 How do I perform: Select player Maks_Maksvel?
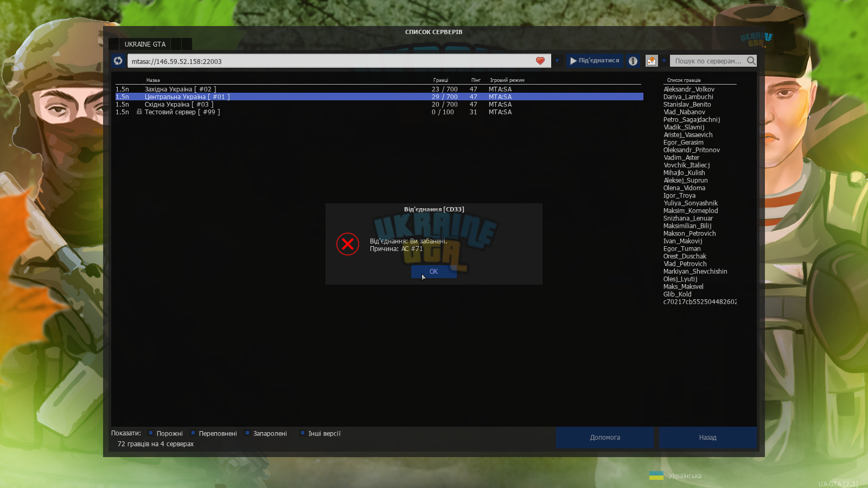click(684, 287)
